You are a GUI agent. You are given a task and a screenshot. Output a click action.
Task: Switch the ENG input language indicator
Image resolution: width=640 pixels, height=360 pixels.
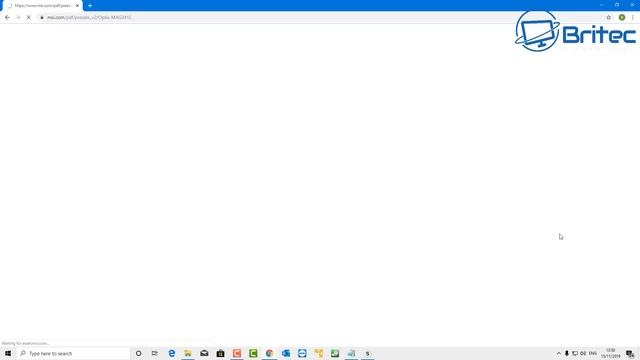point(593,353)
